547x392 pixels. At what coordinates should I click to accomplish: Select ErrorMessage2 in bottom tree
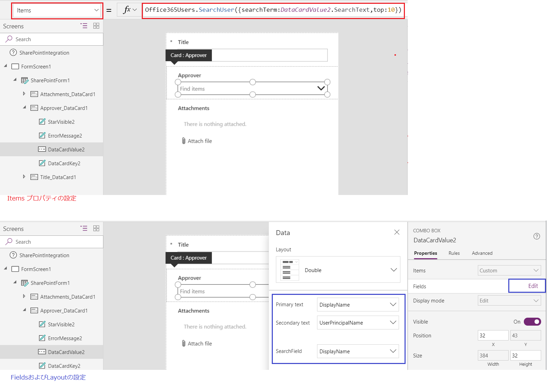click(x=65, y=338)
